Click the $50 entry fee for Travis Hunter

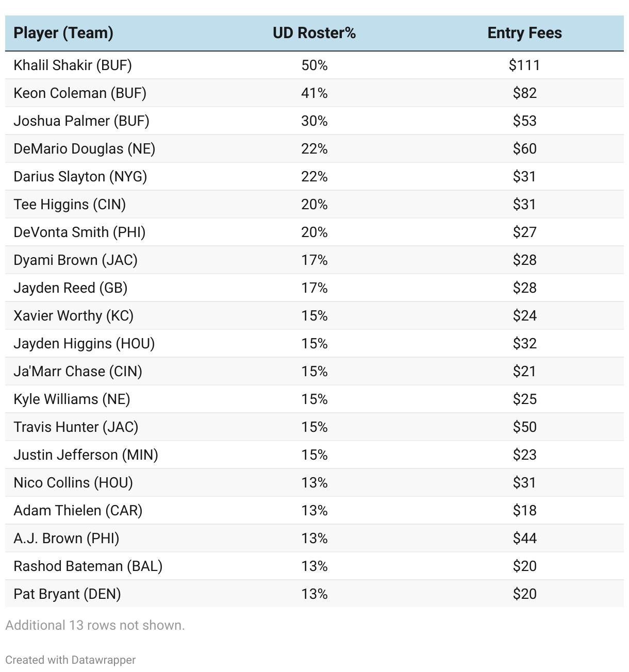tap(524, 427)
